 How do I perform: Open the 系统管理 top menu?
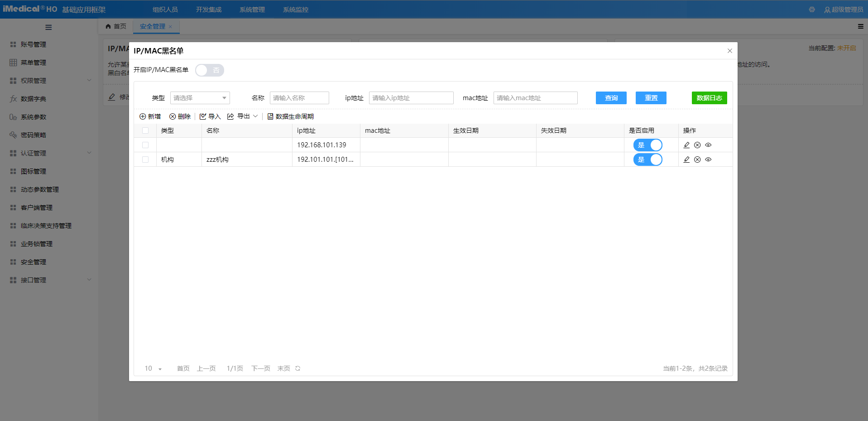[x=252, y=10]
